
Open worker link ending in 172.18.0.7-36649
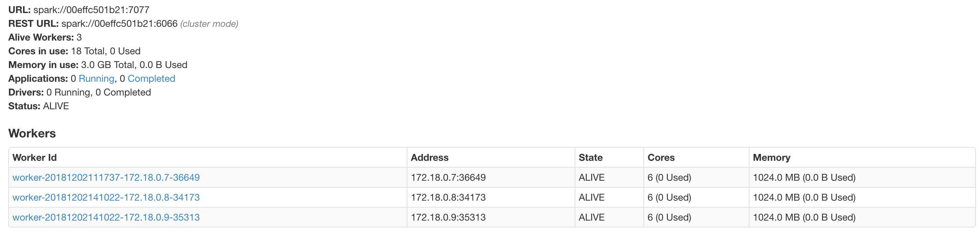tap(106, 177)
